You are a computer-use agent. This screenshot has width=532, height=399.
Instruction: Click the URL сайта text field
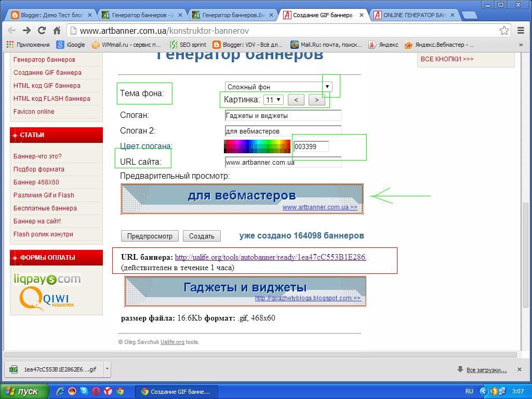click(x=283, y=162)
